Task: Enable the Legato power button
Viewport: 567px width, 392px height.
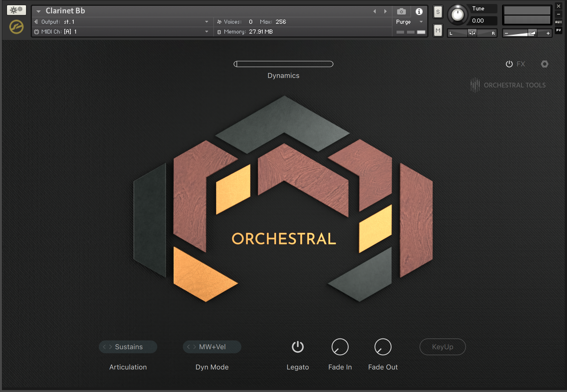Action: click(298, 347)
